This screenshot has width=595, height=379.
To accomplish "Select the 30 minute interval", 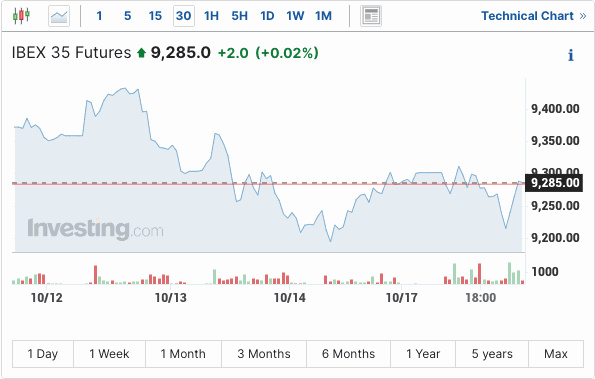I will click(x=184, y=16).
